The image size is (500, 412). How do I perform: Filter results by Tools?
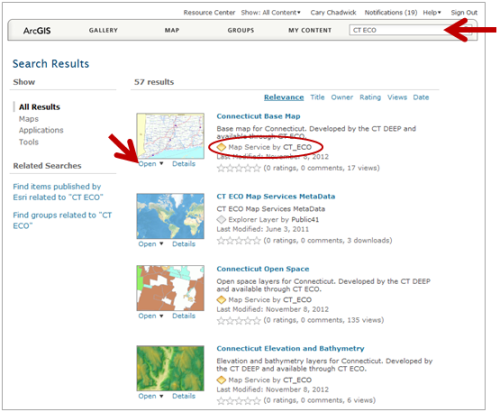[29, 142]
